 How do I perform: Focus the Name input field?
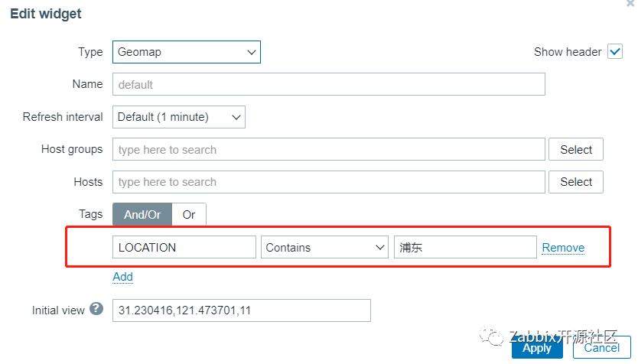328,85
